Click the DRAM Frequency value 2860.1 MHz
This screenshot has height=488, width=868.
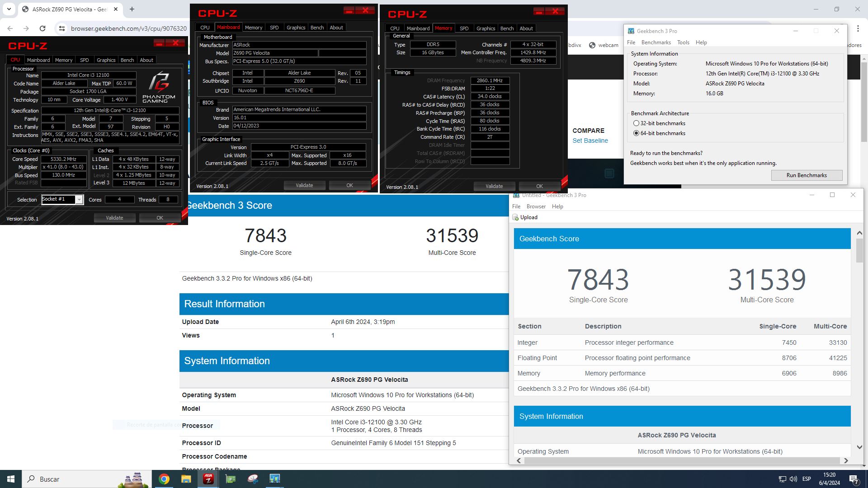coord(490,80)
